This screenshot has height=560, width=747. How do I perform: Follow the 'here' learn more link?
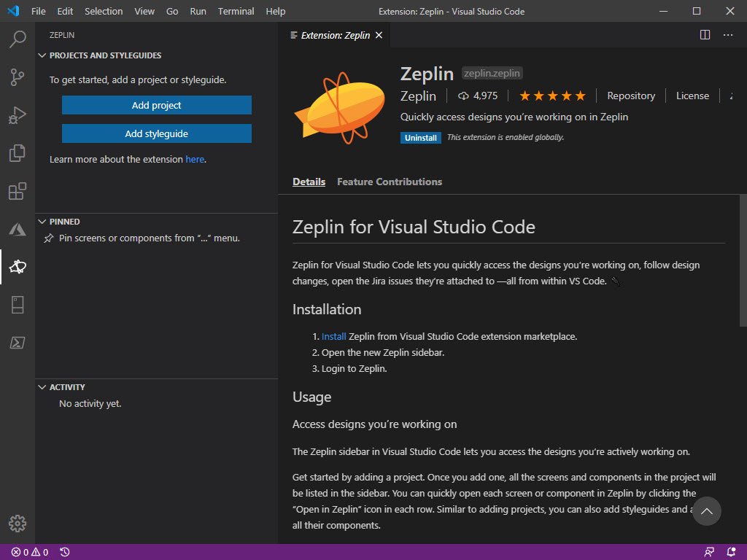click(x=195, y=159)
